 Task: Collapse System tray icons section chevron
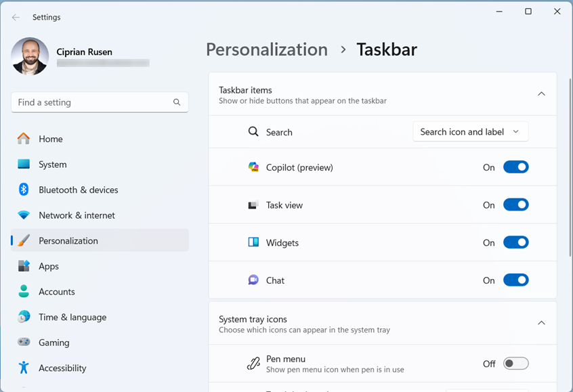(x=541, y=323)
